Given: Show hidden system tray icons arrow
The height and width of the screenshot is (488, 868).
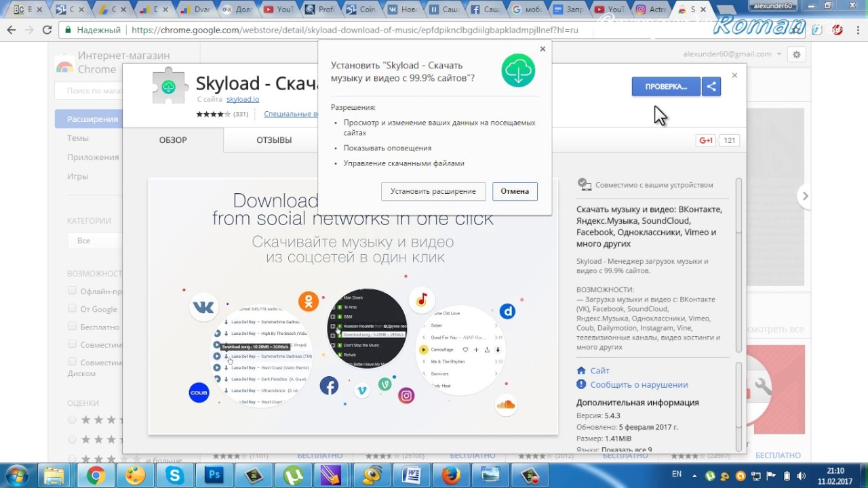Looking at the screenshot, I should (x=694, y=476).
